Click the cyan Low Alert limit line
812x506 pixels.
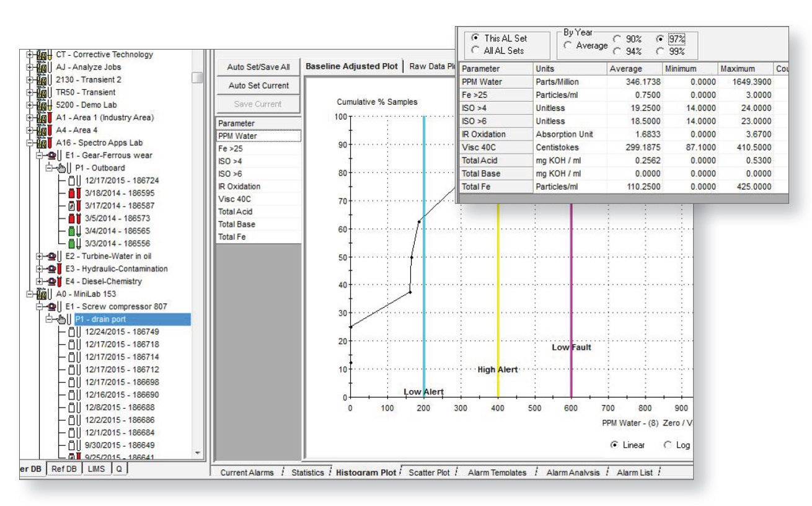pyautogui.click(x=424, y=248)
